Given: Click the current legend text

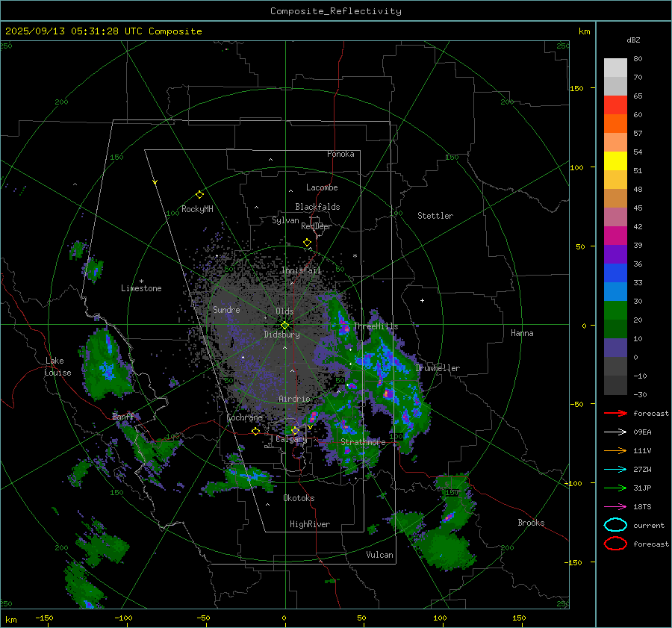Looking at the screenshot, I should pyautogui.click(x=649, y=526).
